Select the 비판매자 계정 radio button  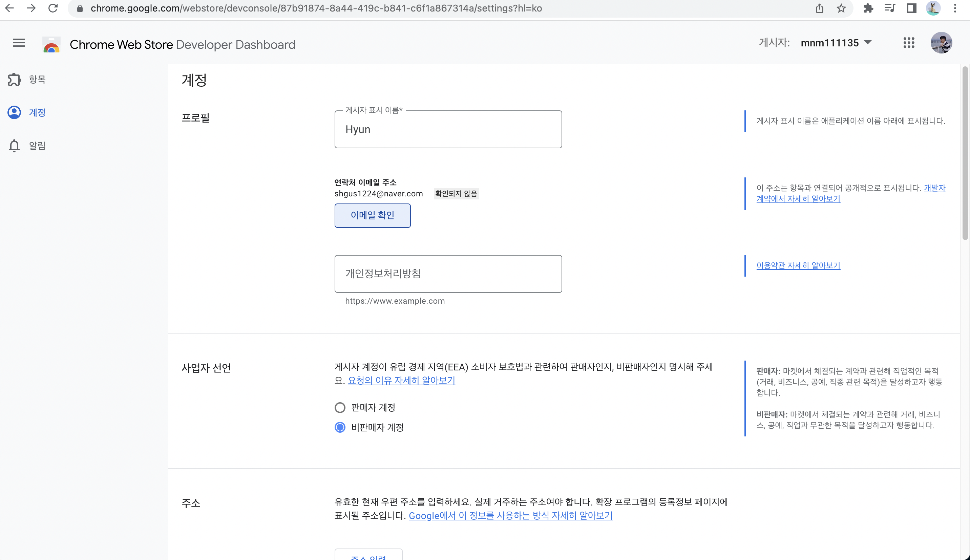tap(340, 427)
